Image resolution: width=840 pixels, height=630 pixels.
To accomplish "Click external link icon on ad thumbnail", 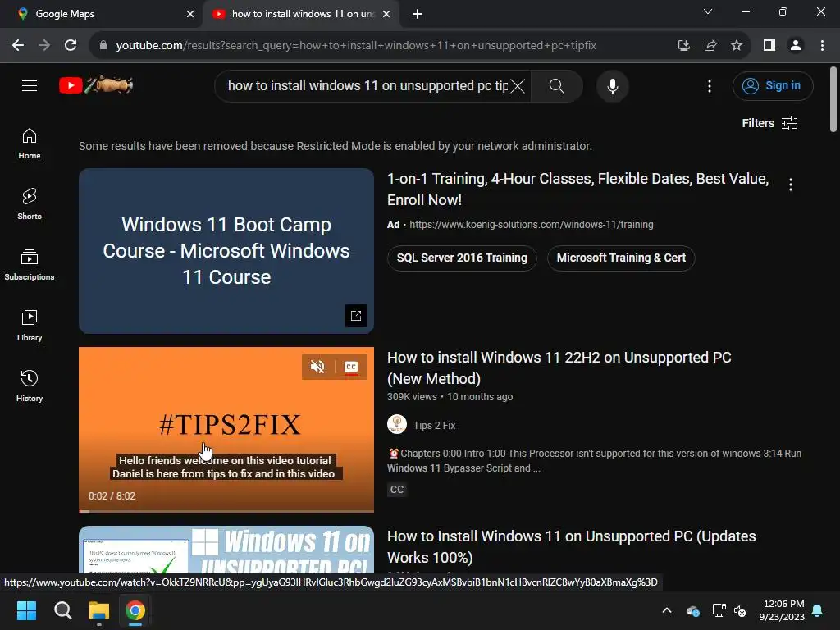I will (x=356, y=316).
